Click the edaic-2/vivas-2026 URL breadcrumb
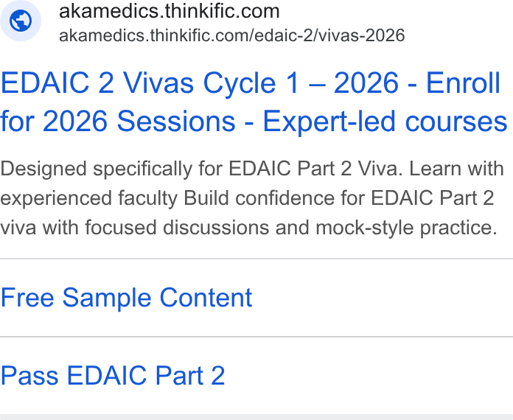513x420 pixels. pyautogui.click(x=329, y=35)
